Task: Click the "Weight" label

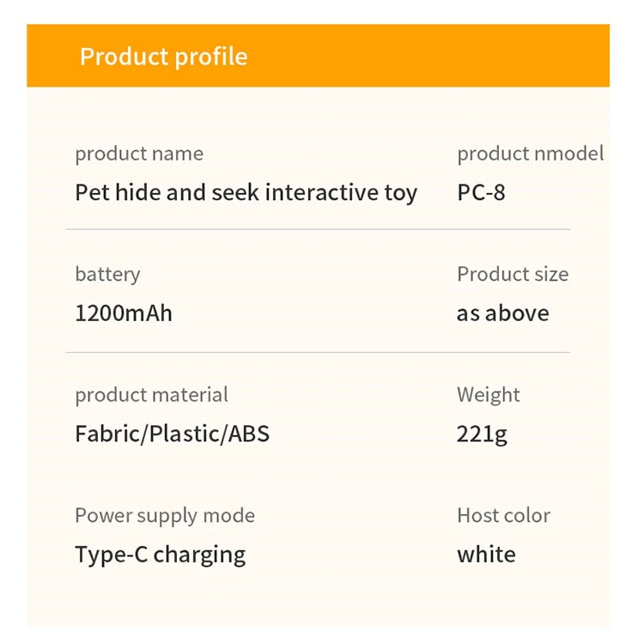Action: (x=488, y=395)
